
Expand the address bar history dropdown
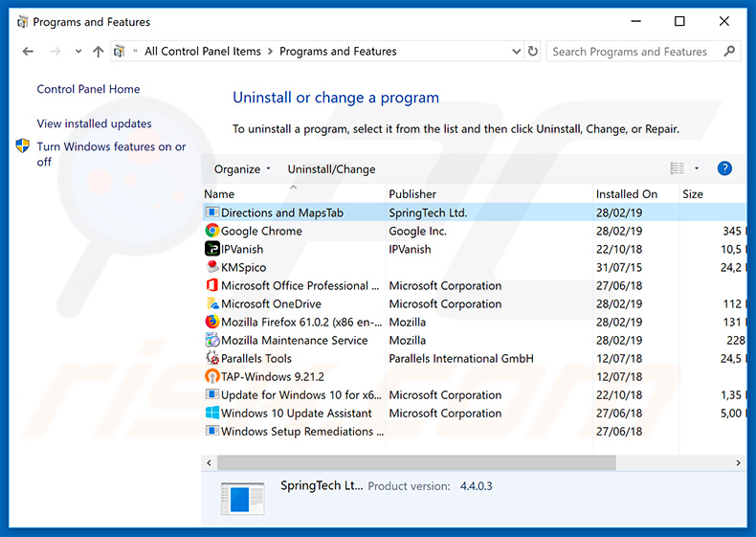click(x=516, y=52)
